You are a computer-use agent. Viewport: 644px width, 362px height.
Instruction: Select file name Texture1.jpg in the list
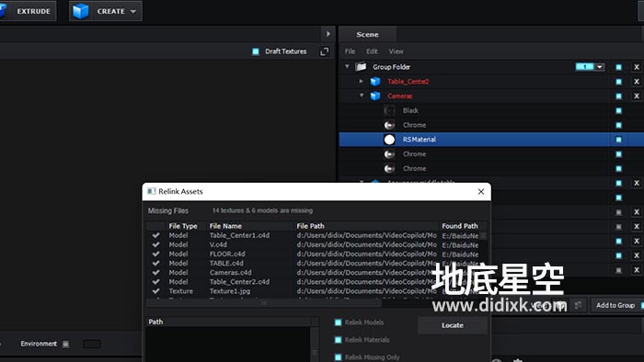(230, 291)
